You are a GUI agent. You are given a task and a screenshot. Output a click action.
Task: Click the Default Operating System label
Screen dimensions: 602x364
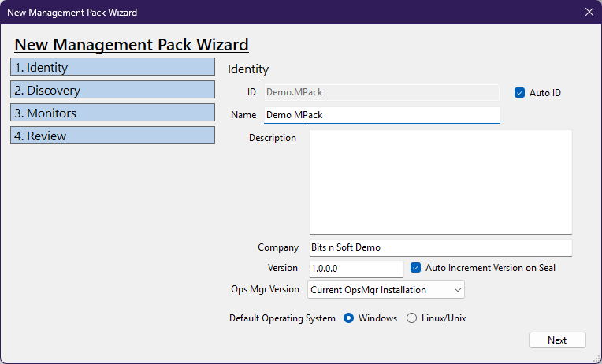coord(282,318)
